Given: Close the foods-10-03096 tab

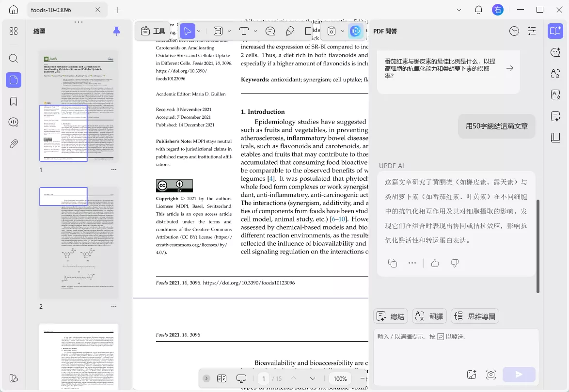Looking at the screenshot, I should click(x=98, y=10).
